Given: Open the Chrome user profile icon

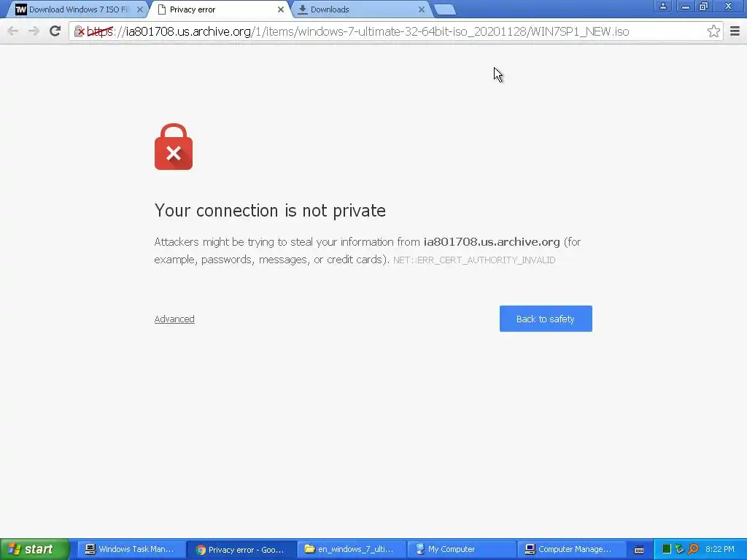Looking at the screenshot, I should (662, 7).
